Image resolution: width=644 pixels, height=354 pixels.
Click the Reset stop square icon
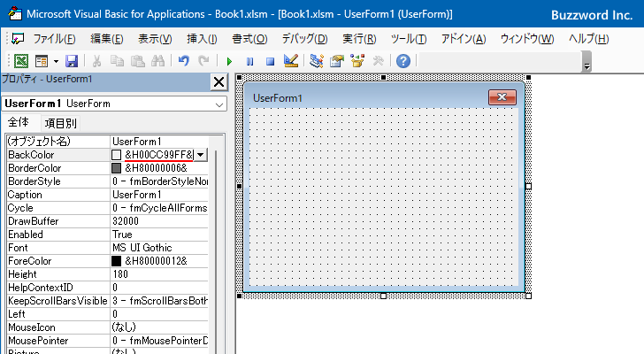click(270, 62)
